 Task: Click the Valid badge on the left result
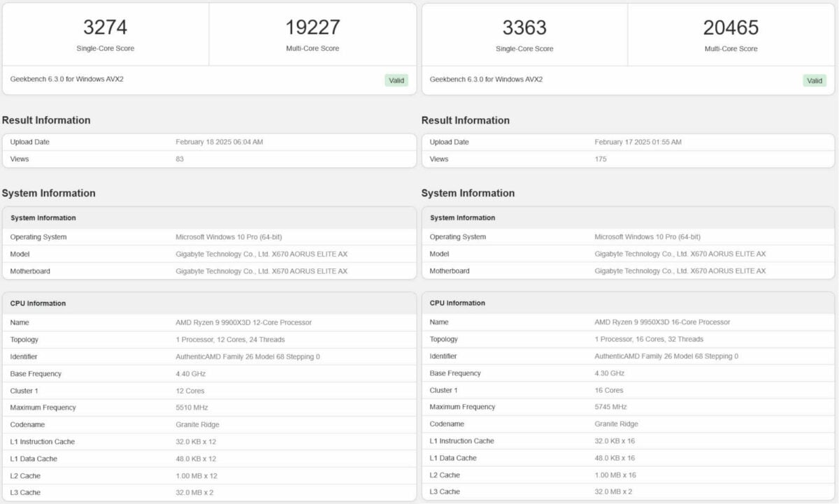pos(396,80)
